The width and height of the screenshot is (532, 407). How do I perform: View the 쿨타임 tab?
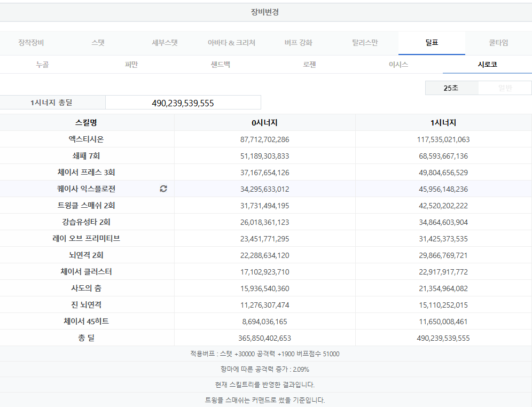click(x=498, y=43)
